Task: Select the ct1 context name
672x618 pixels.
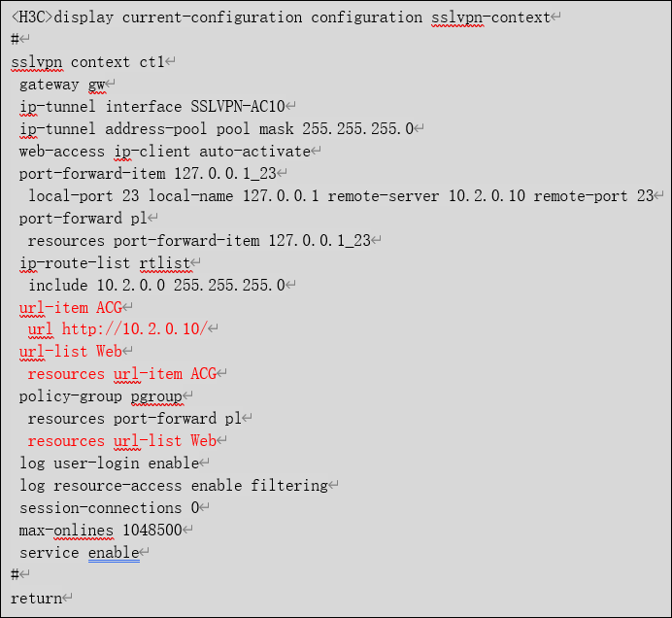Action: pyautogui.click(x=151, y=62)
